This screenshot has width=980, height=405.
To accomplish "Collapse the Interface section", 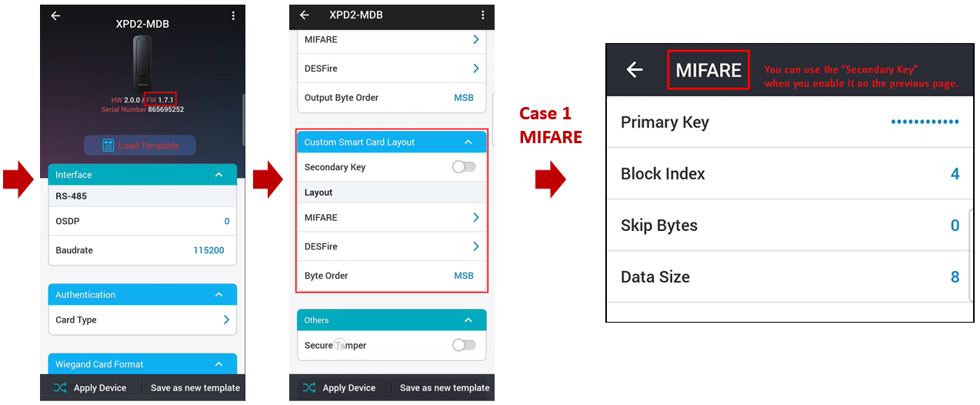I will tap(218, 175).
